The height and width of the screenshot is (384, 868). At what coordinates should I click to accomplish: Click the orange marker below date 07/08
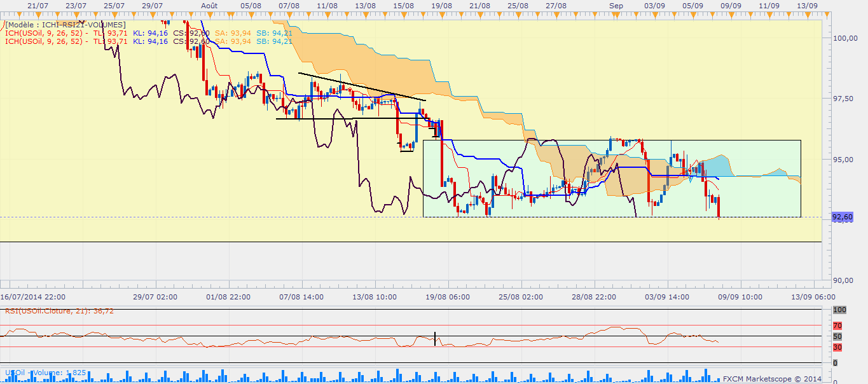pyautogui.click(x=289, y=14)
